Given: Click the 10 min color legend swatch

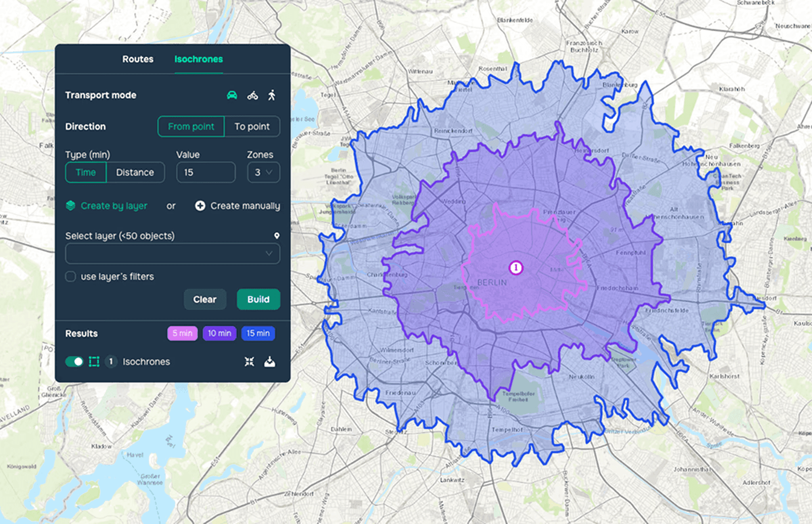Looking at the screenshot, I should pyautogui.click(x=219, y=333).
